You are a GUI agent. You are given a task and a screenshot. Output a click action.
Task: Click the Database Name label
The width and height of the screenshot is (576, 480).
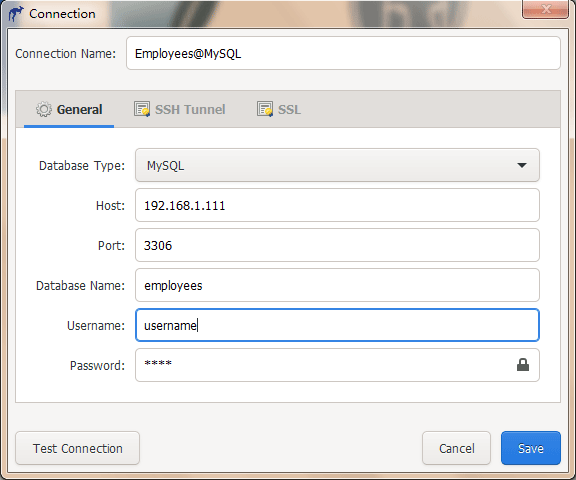80,285
